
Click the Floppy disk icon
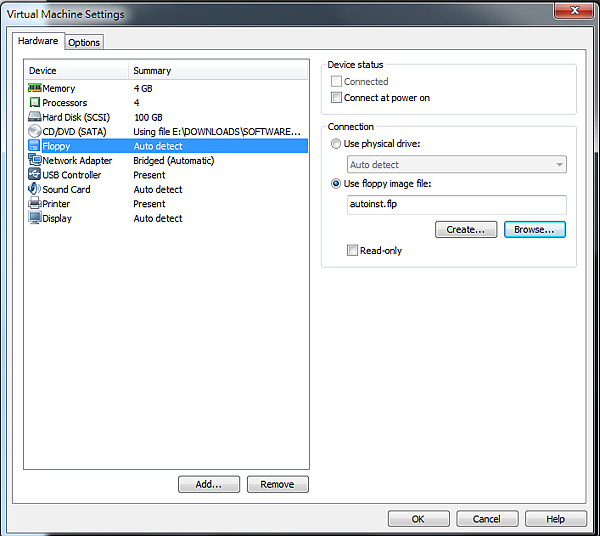[x=34, y=146]
